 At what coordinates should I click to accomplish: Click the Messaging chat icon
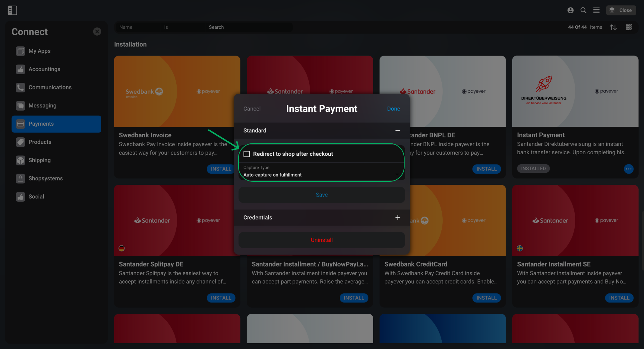21,106
